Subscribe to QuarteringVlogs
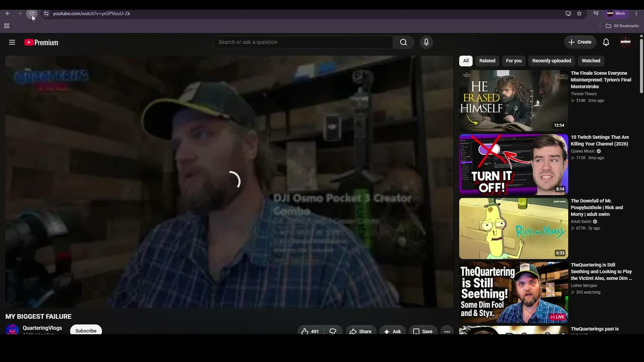The height and width of the screenshot is (362, 644). point(86,331)
